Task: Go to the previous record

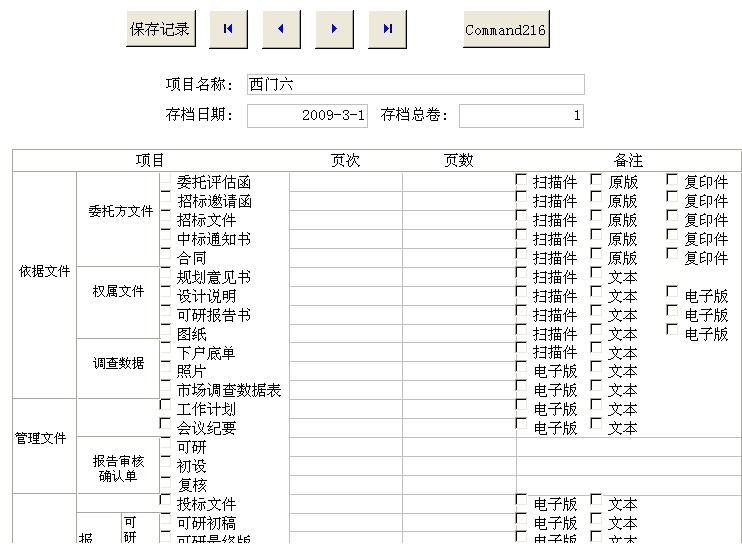Action: pyautogui.click(x=281, y=29)
